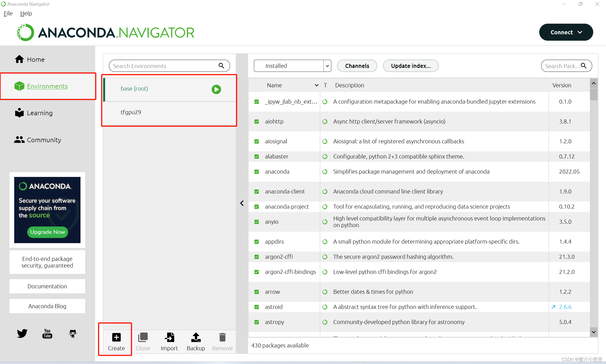This screenshot has height=364, width=606.
Task: Toggle the anaconda-client checkbox
Action: click(257, 191)
